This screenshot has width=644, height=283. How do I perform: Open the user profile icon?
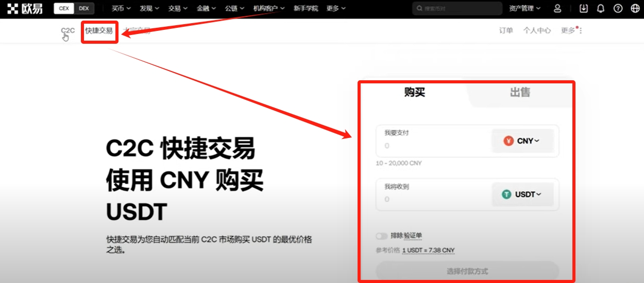tap(557, 8)
